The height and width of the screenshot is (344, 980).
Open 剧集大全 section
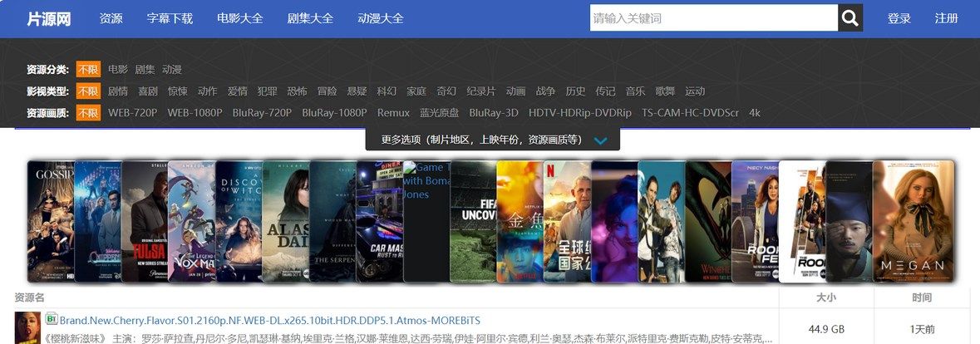point(311,19)
